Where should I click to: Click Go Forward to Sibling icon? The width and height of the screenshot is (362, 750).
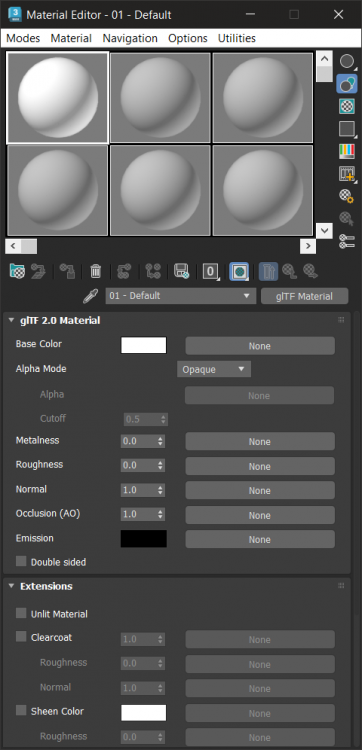click(x=310, y=272)
